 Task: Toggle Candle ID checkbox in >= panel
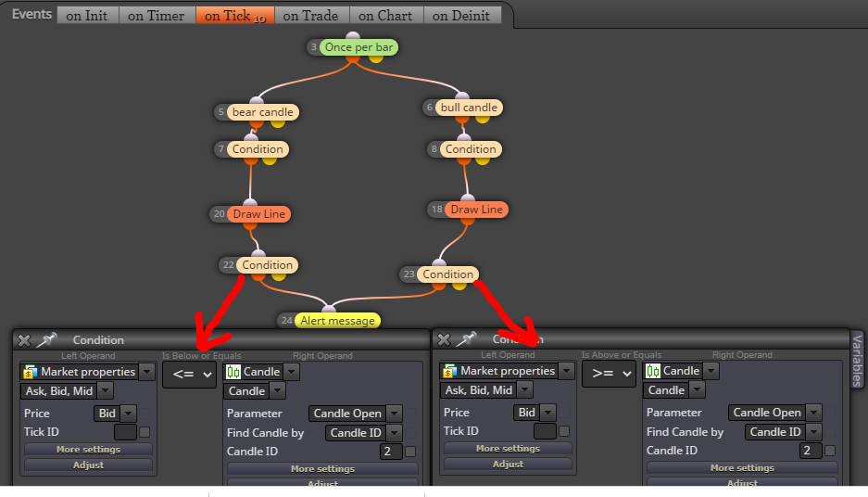tap(830, 451)
